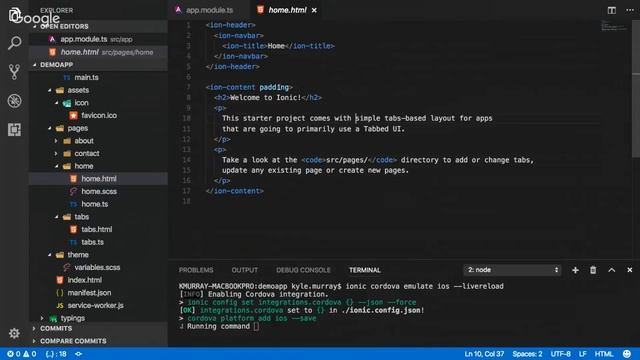Screen dimensions: 640x360
Task: Select the Terminal panel tab
Action: 364,270
